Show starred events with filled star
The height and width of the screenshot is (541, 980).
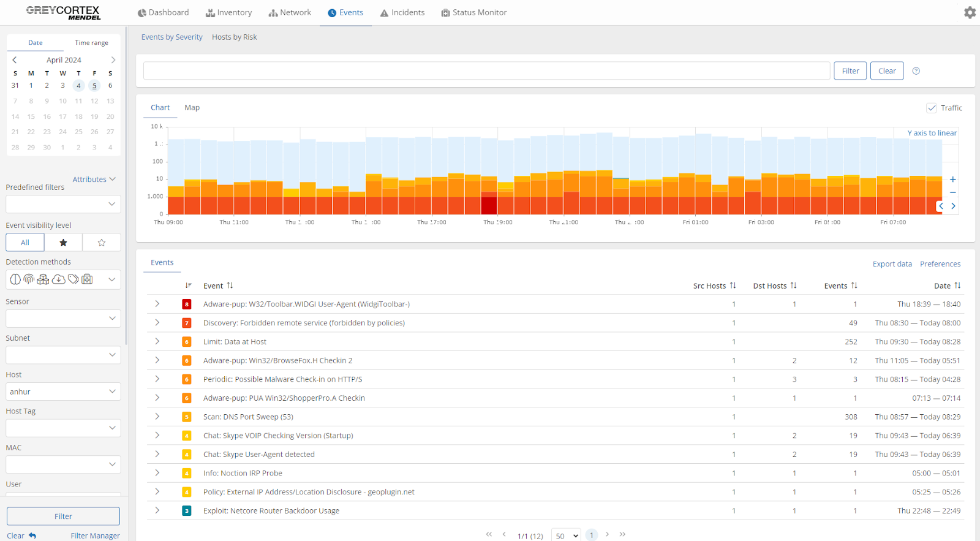[63, 243]
